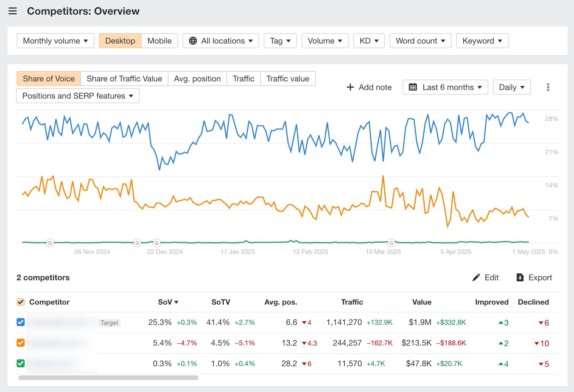This screenshot has width=574, height=392.
Task: Switch the device filter to Mobile
Action: coord(159,41)
